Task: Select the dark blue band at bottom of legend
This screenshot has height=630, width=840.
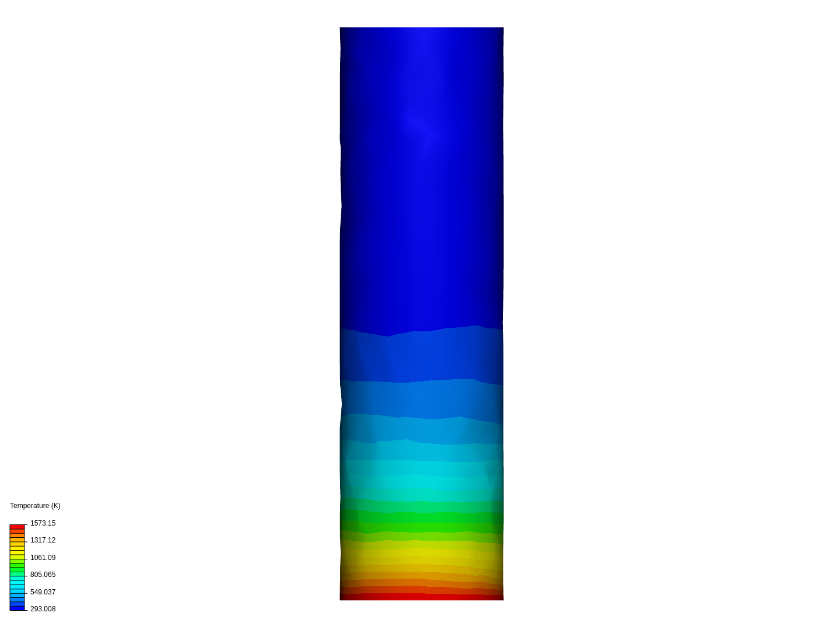Action: (18, 607)
